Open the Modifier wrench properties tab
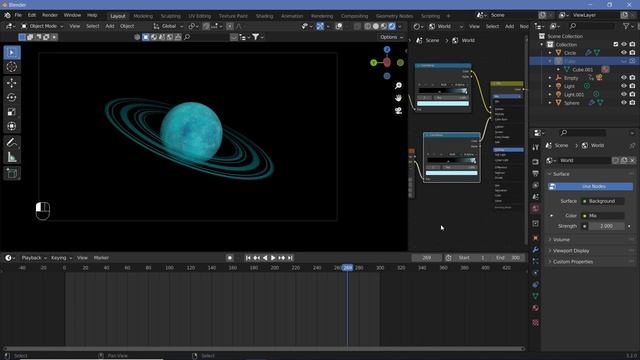640x360 pixels. pyautogui.click(x=536, y=249)
